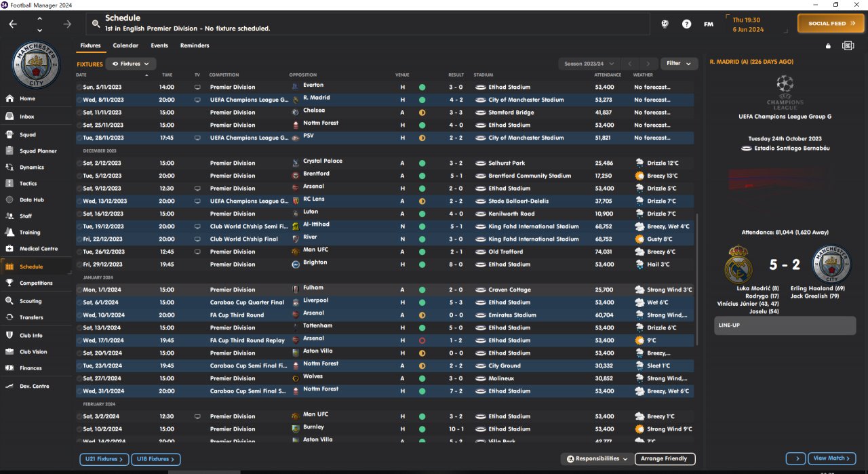Go back with the left arrow
Screen dimensions: 868x474
click(x=13, y=24)
